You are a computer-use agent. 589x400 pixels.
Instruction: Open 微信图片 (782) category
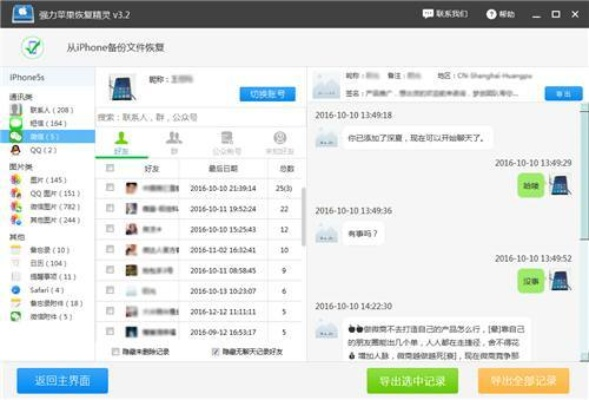[x=45, y=207]
